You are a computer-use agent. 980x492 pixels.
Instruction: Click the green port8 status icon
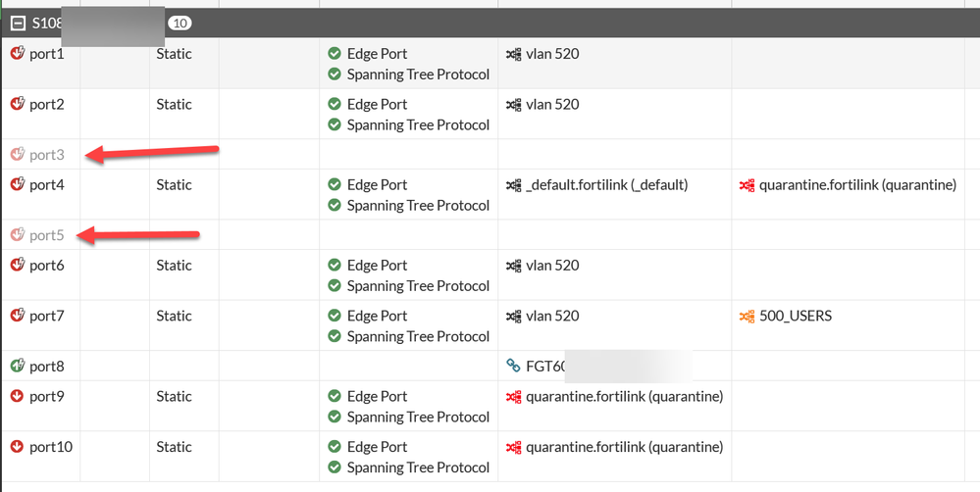coord(17,367)
